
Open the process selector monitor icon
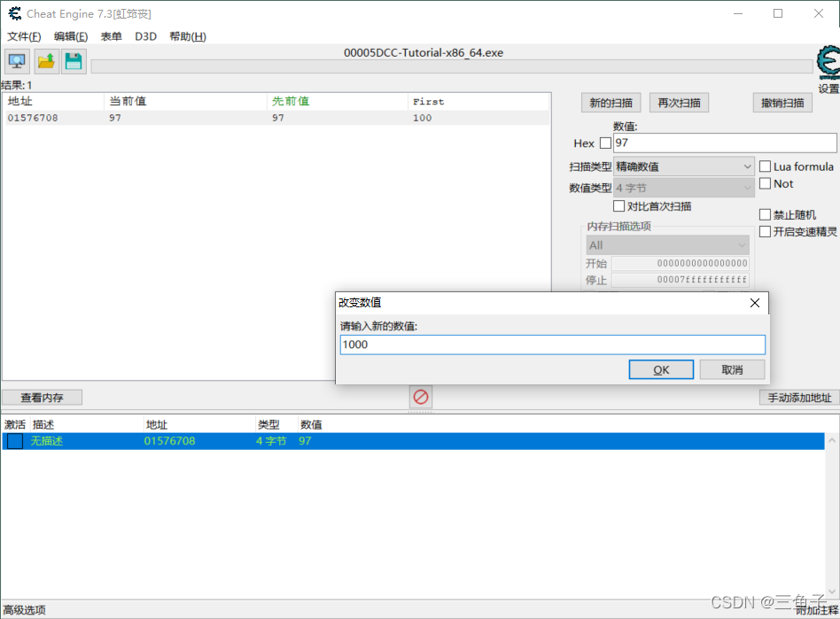18,62
